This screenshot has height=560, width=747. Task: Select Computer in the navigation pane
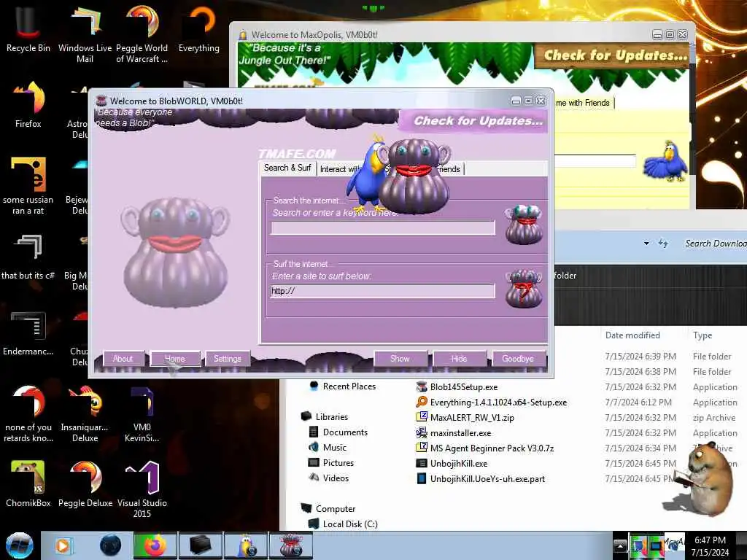[x=336, y=508]
